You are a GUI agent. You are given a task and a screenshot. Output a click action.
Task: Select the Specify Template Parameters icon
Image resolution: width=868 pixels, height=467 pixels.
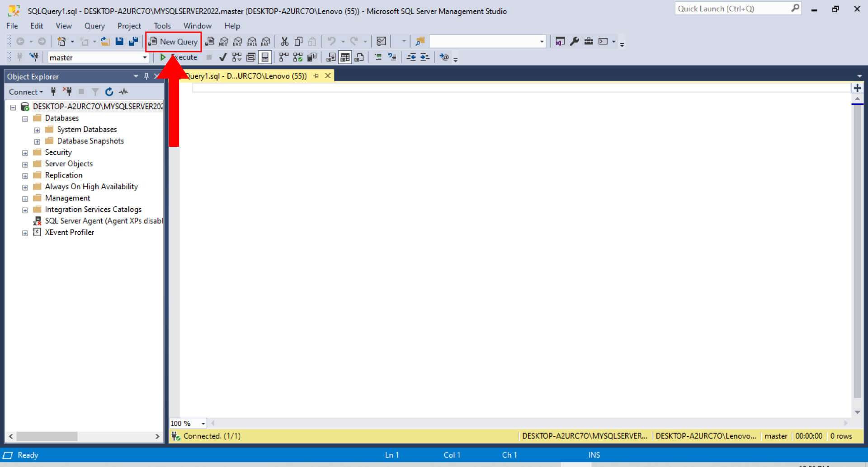(x=444, y=57)
